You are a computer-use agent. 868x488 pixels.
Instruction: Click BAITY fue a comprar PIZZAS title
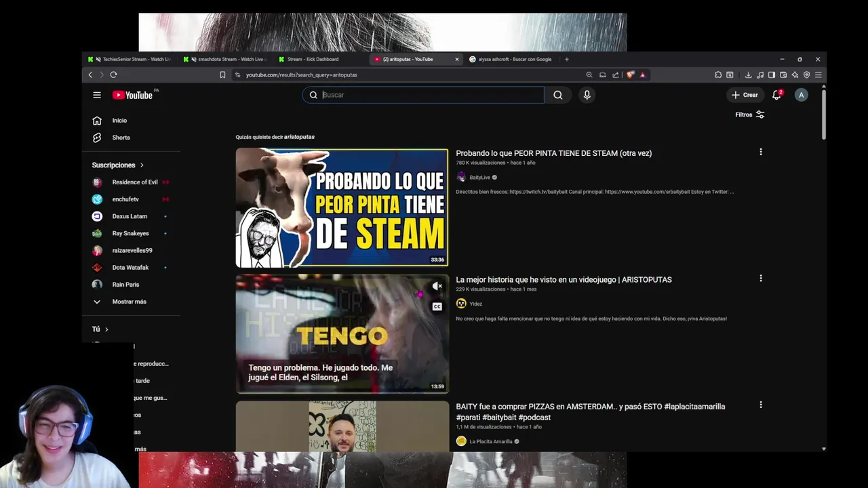click(590, 411)
